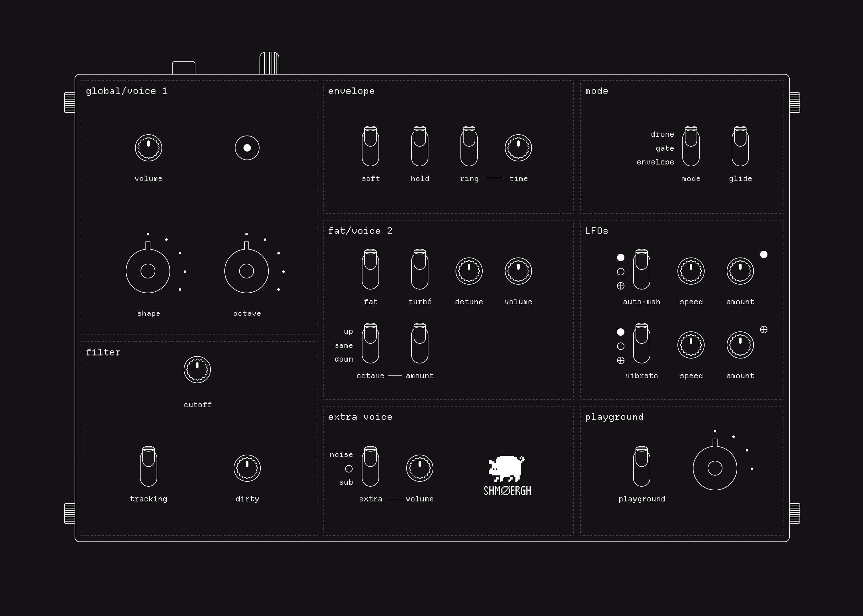Flip the filter tracking switch
Image resolution: width=863 pixels, height=616 pixels.
tap(148, 467)
